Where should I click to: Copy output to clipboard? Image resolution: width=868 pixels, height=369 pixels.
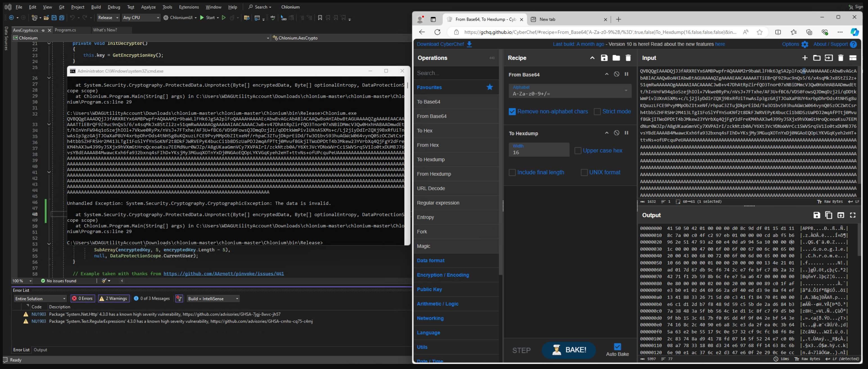coord(829,215)
